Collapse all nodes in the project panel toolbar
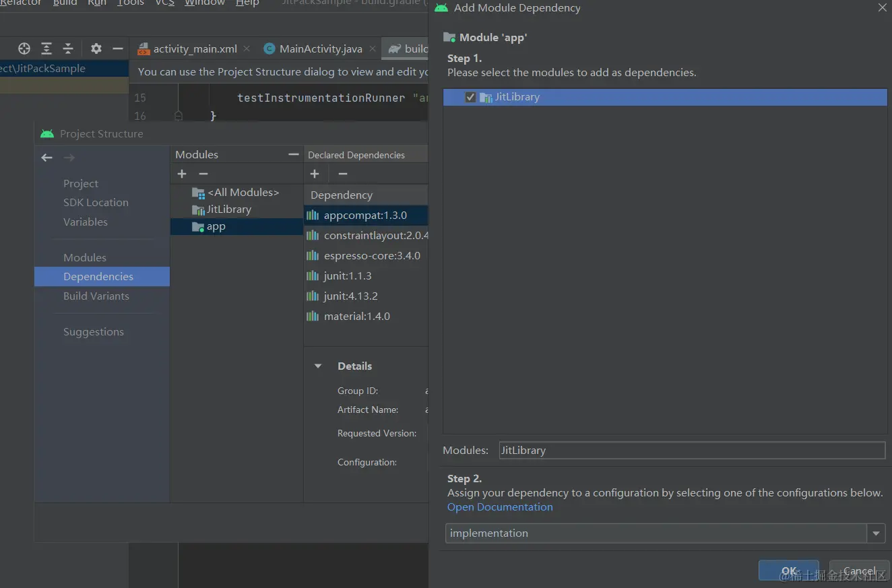The width and height of the screenshot is (892, 588). coord(68,48)
